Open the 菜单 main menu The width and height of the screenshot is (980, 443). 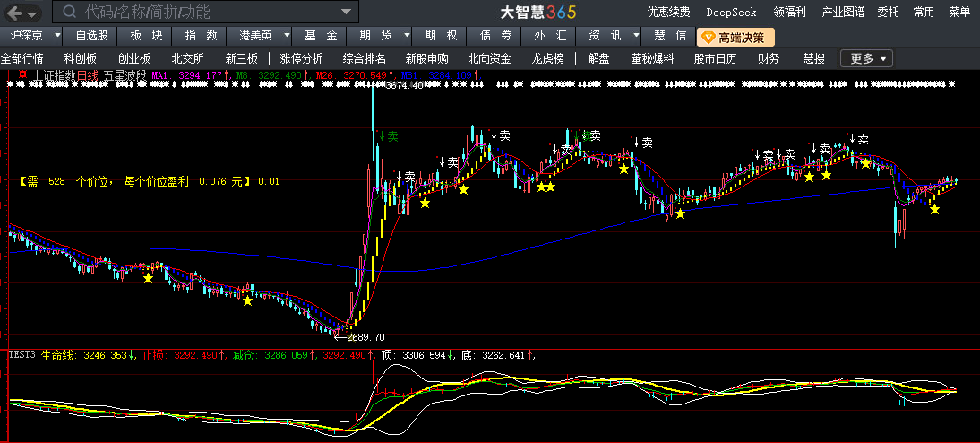point(959,12)
